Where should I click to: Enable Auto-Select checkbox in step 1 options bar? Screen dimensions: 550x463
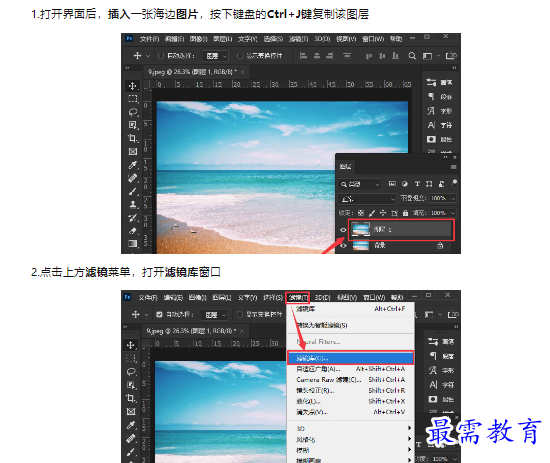click(161, 56)
